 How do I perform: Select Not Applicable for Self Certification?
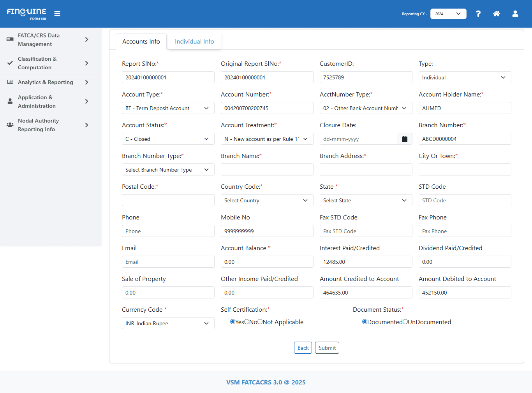click(x=260, y=322)
